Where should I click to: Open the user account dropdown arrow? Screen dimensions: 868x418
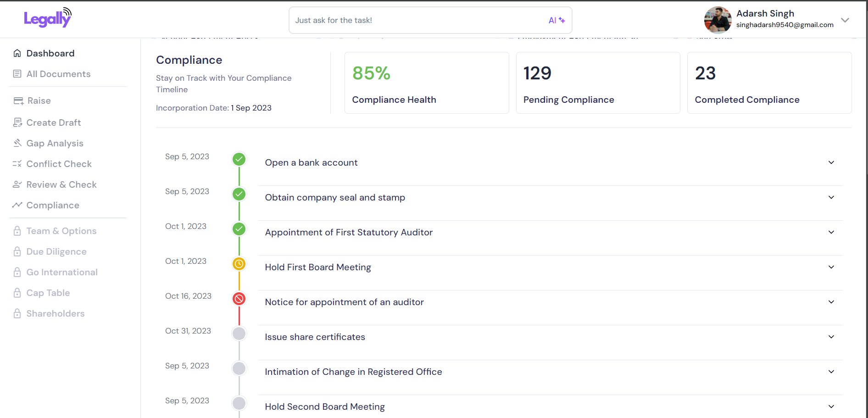tap(845, 20)
